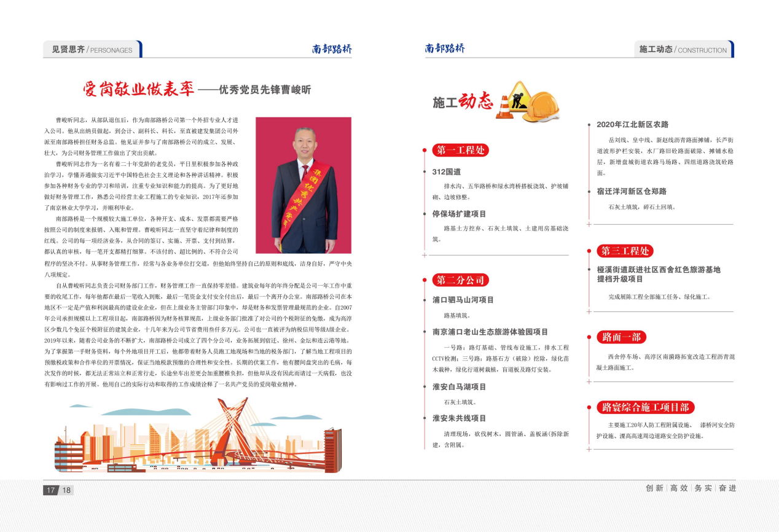
Task: Select the text 石灰土填筑。 under 淮安白马湖项目
Action: [x=460, y=402]
